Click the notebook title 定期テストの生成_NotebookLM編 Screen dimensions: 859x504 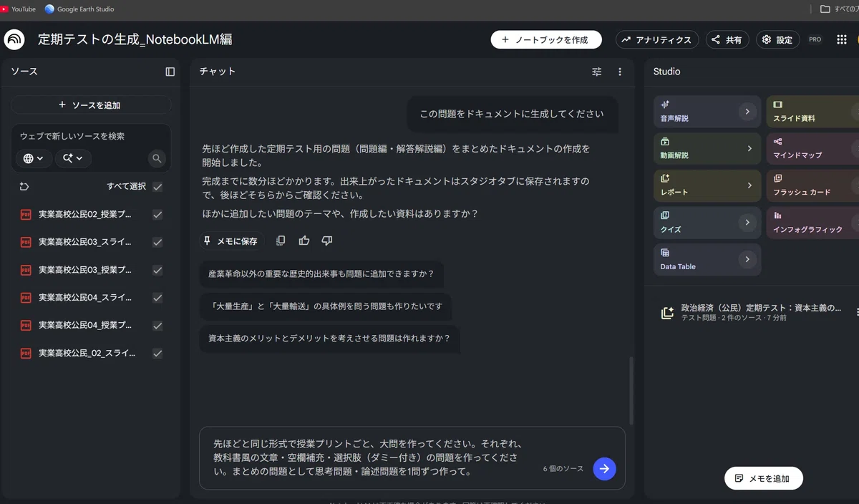pos(135,39)
